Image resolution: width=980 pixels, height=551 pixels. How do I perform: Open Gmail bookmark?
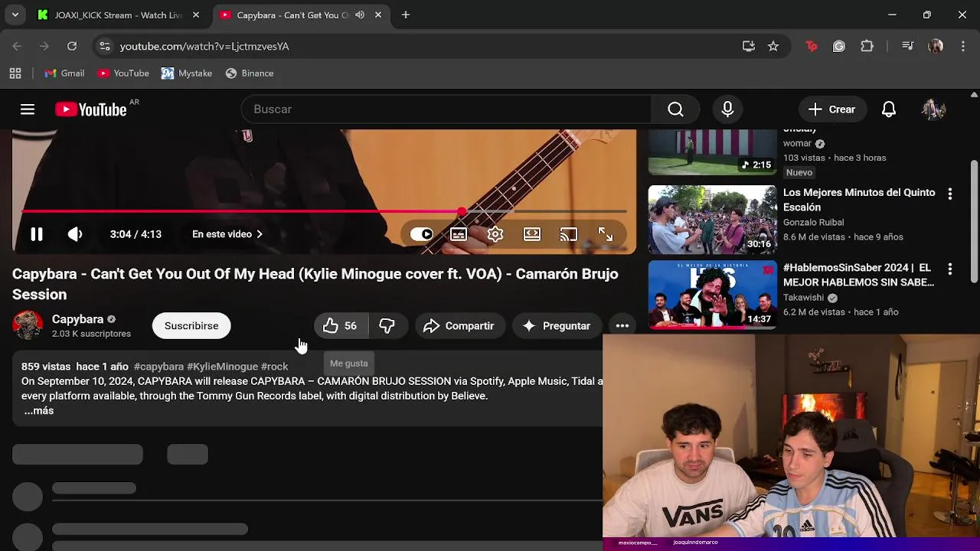pos(64,73)
